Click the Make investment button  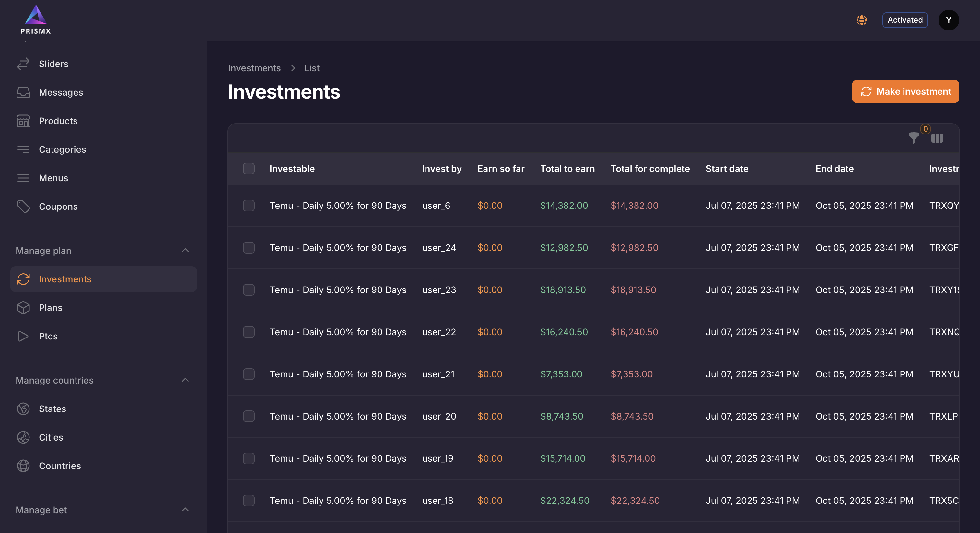pyautogui.click(x=905, y=91)
